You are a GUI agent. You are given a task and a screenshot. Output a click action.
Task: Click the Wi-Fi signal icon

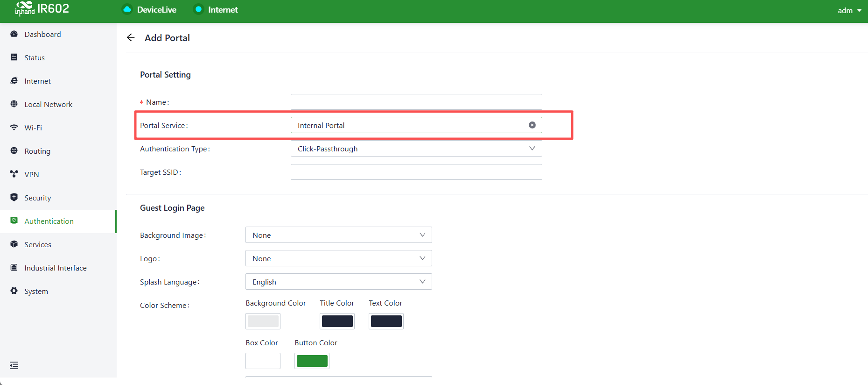(x=14, y=128)
